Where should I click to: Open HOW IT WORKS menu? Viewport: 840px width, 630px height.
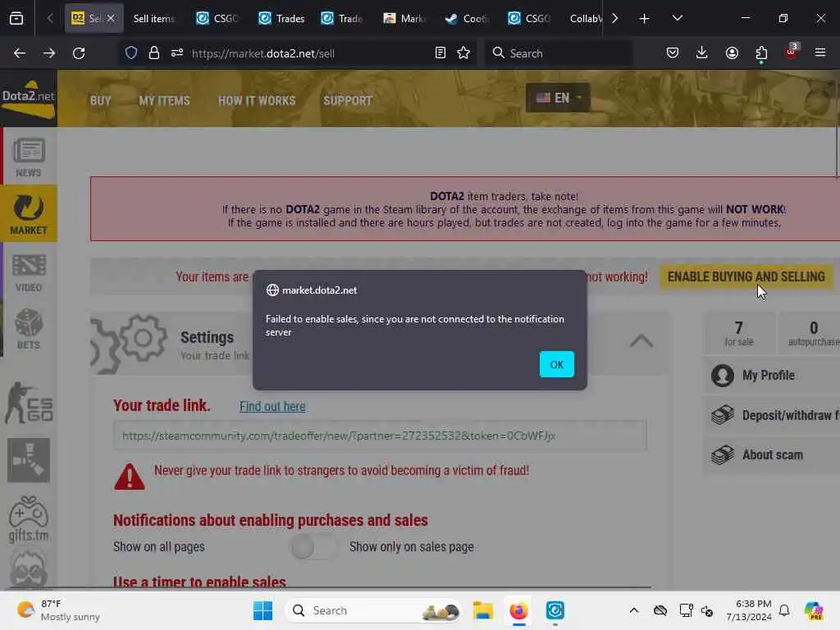click(x=257, y=101)
